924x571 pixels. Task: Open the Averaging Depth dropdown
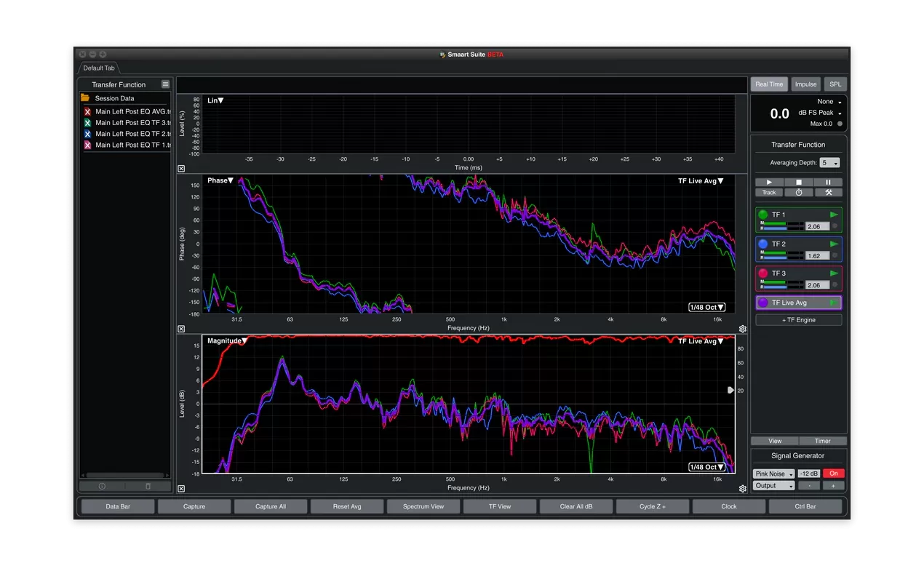tap(829, 163)
